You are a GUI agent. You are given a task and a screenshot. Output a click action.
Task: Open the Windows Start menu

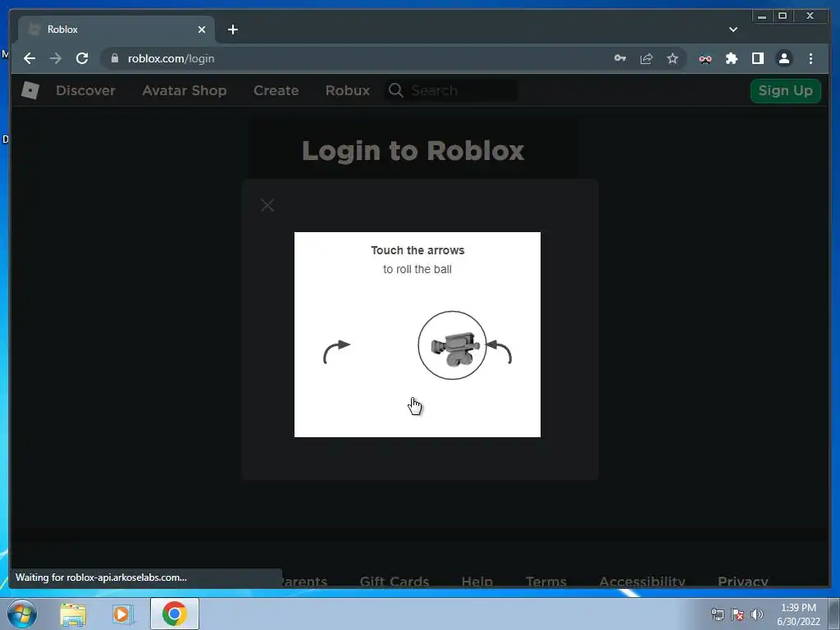[x=22, y=614]
